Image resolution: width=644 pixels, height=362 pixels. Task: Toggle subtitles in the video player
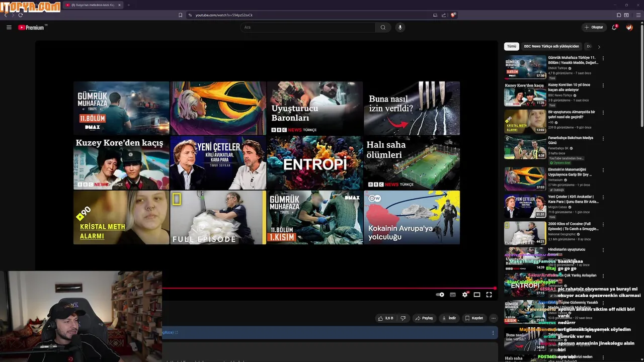pos(453,295)
